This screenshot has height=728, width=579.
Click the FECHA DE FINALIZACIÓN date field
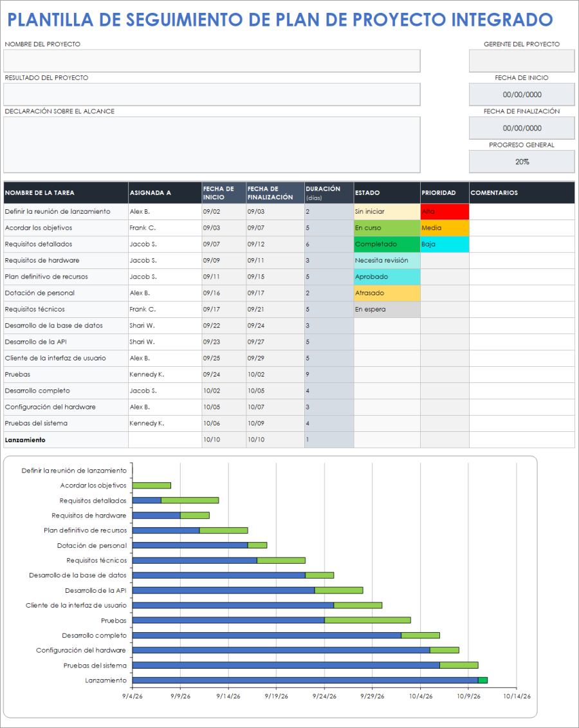522,127
